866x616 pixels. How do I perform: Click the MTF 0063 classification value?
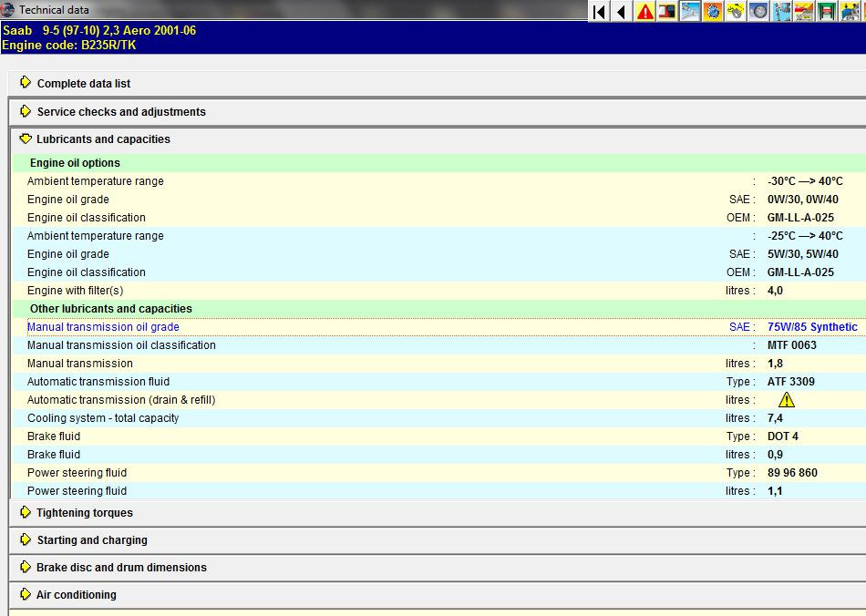coord(792,345)
